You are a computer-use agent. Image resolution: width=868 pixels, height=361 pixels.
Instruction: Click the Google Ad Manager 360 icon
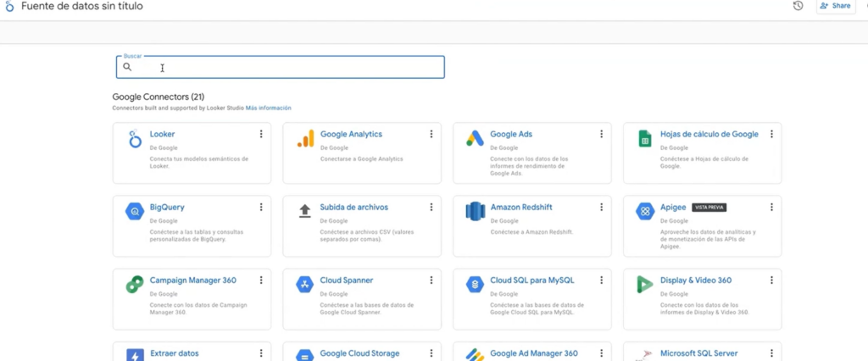tap(475, 354)
